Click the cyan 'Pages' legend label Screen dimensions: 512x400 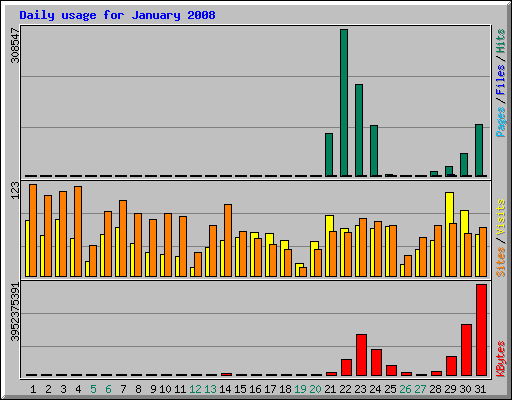(501, 122)
